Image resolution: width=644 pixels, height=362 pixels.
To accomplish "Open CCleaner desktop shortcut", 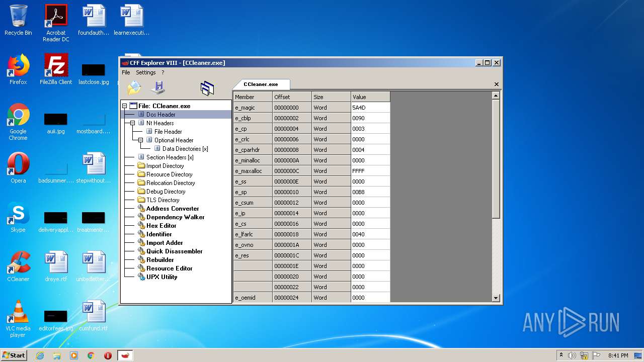I will [x=18, y=266].
